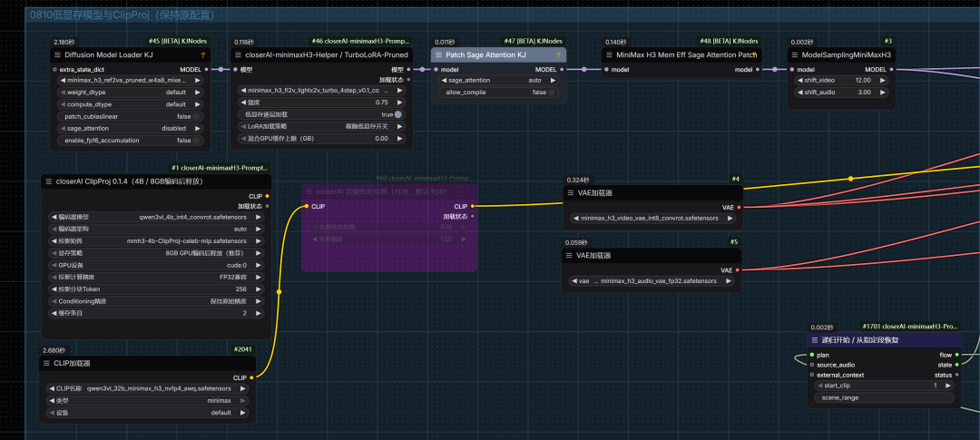
Task: Open the closerAI ClipProj 0.1.4 node menu icon
Action: point(49,181)
